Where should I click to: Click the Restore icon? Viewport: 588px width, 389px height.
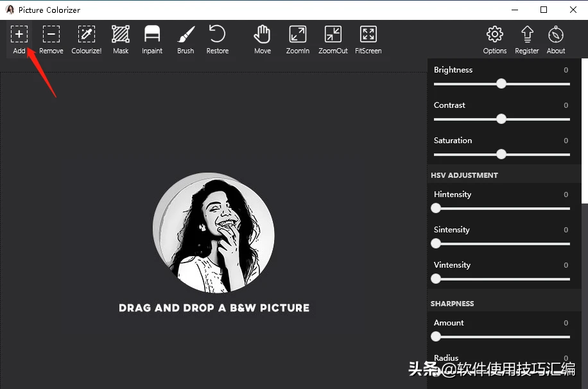pyautogui.click(x=218, y=35)
